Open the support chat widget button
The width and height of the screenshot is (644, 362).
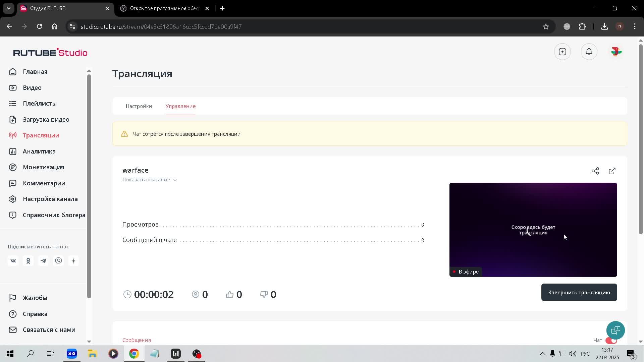point(615,330)
